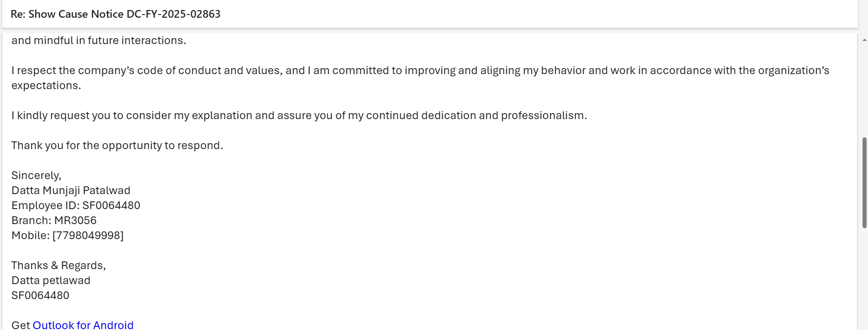
Task: Click 'Thank you for the opportunity to respond.'
Action: tap(117, 145)
